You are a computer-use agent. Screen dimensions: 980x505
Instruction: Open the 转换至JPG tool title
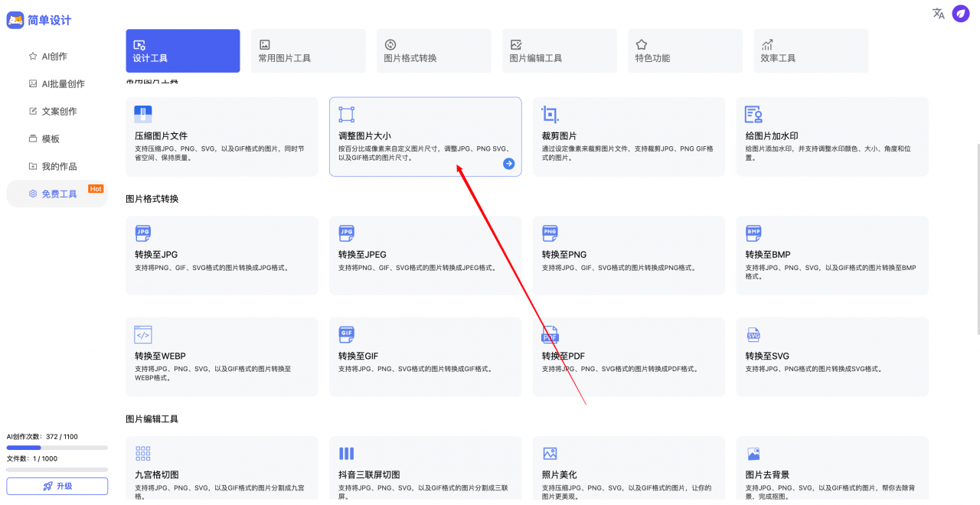tap(156, 254)
